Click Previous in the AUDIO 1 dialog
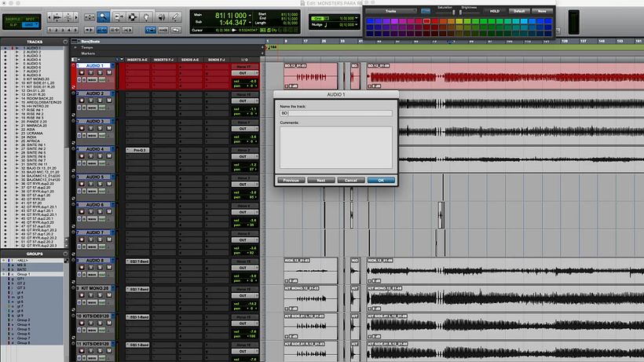The image size is (644, 362). (291, 180)
